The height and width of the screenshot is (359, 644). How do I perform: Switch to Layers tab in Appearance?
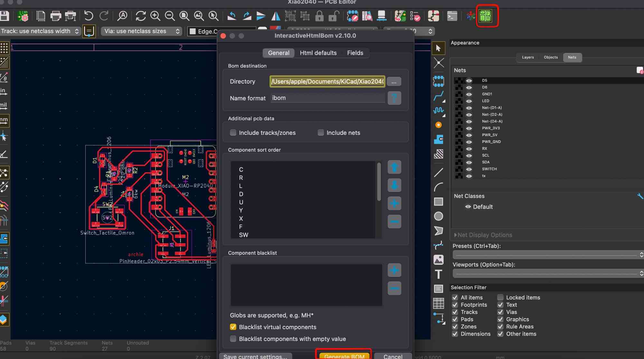(x=528, y=57)
